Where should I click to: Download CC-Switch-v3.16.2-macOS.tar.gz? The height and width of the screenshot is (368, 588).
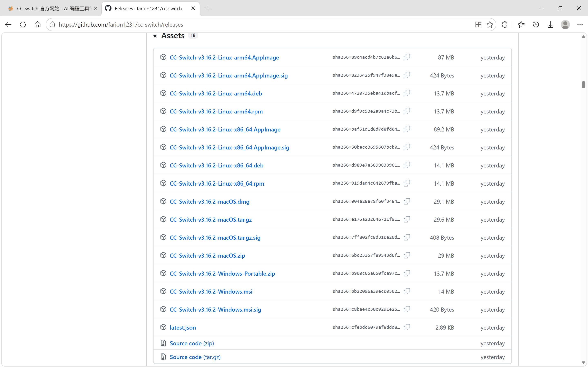pos(211,220)
